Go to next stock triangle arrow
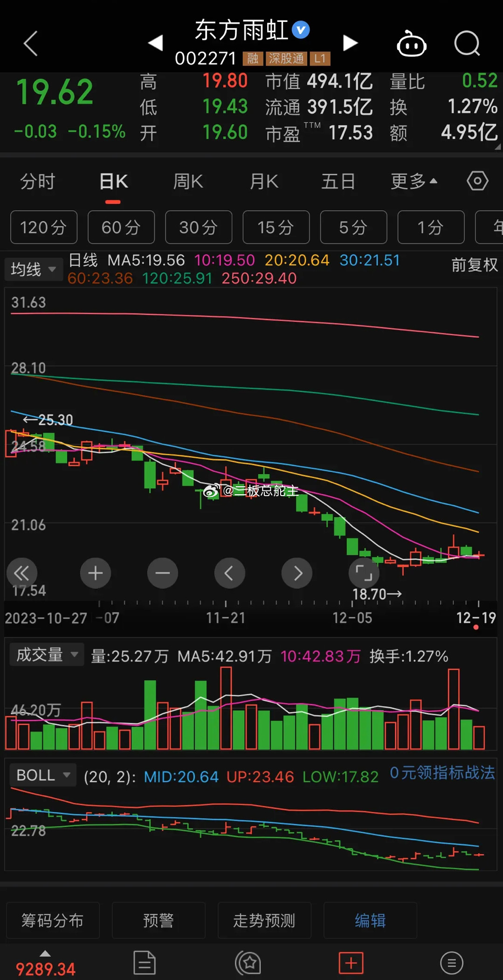Viewport: 503px width, 980px height. (x=350, y=43)
